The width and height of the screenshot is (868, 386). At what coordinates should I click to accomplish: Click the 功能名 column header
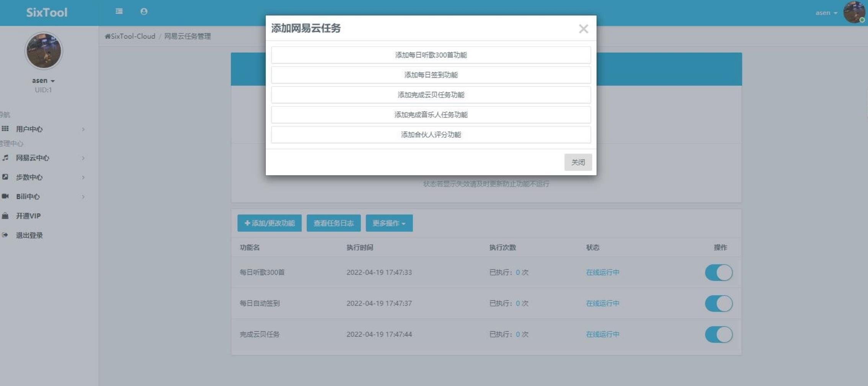click(250, 248)
